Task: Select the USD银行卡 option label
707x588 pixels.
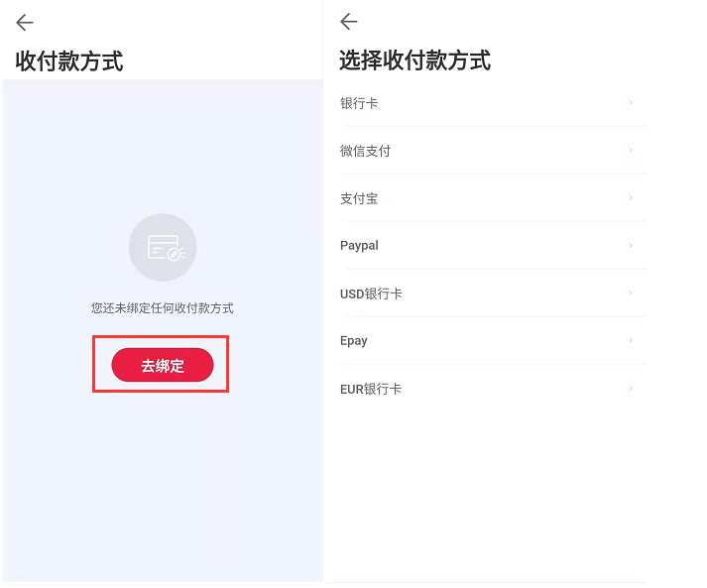Action: [371, 294]
